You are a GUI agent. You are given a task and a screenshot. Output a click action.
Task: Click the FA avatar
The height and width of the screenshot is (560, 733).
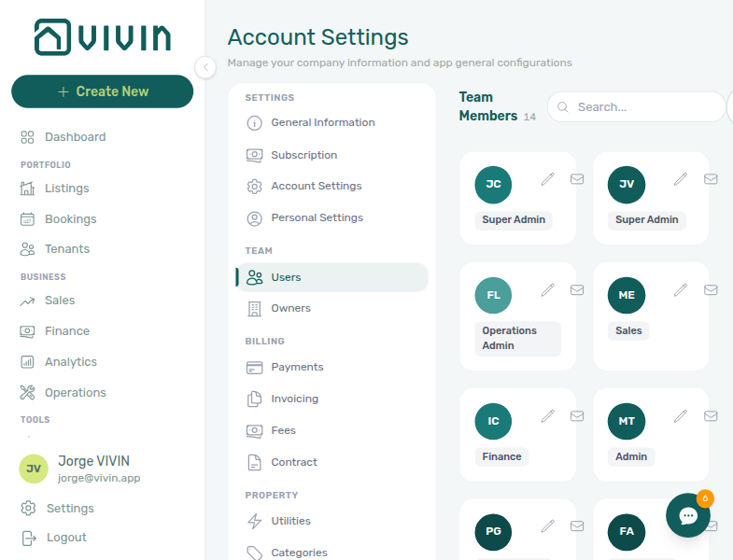click(x=627, y=532)
